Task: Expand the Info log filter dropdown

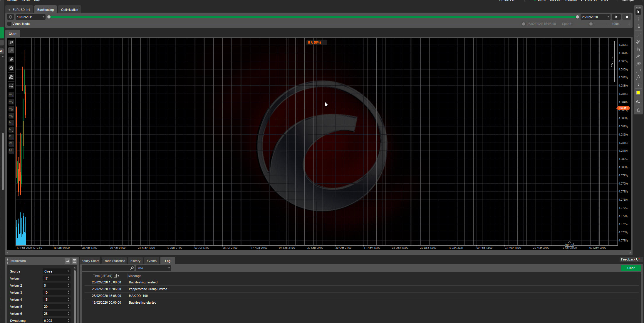Action: (x=154, y=268)
